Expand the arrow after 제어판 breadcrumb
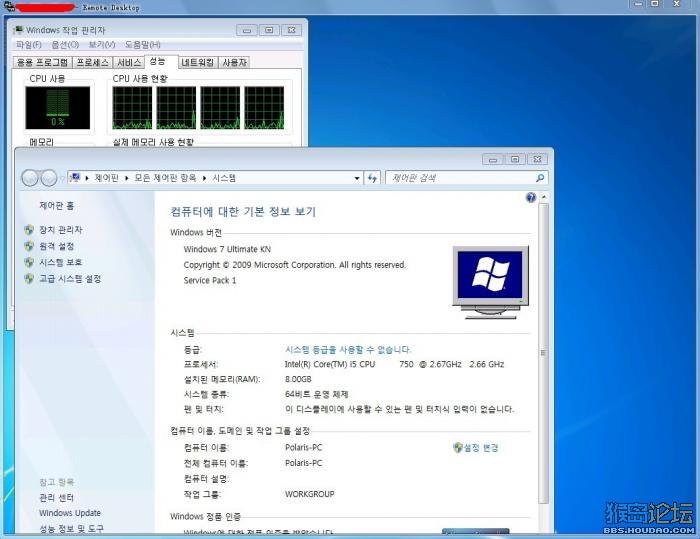700x539 pixels. [x=127, y=178]
